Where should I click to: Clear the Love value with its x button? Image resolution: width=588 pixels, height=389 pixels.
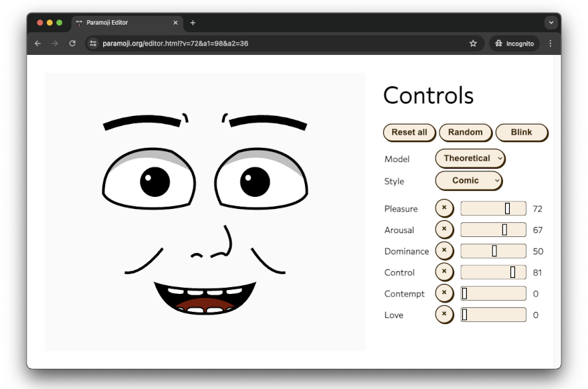point(444,315)
